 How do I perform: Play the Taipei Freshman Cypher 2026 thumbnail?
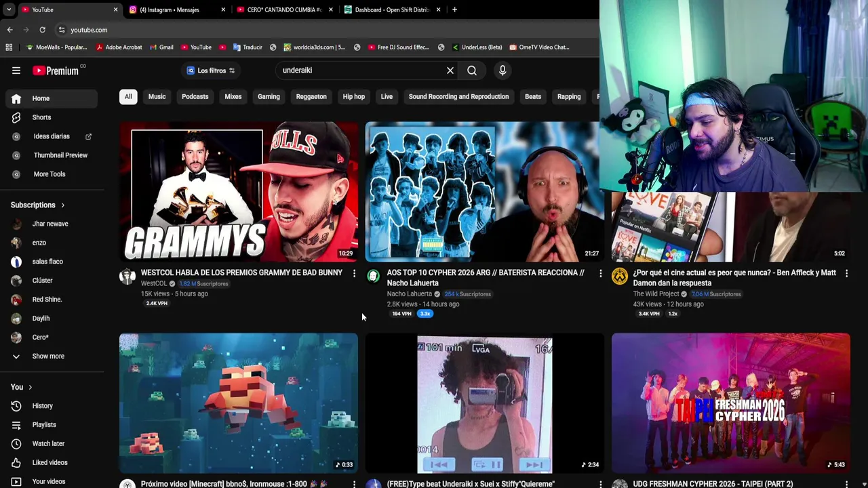pos(730,403)
